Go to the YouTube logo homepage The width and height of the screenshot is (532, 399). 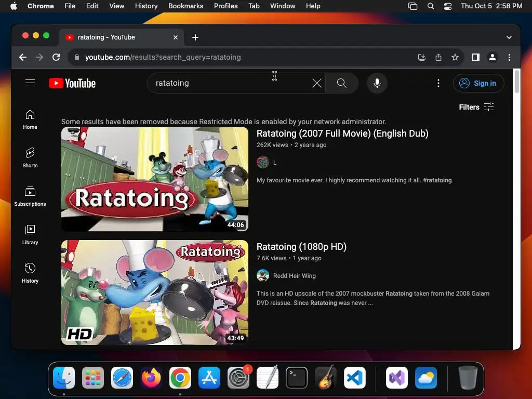[x=72, y=83]
